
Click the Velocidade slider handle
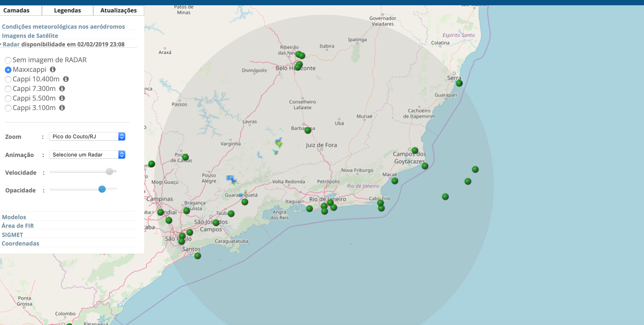[x=109, y=171]
